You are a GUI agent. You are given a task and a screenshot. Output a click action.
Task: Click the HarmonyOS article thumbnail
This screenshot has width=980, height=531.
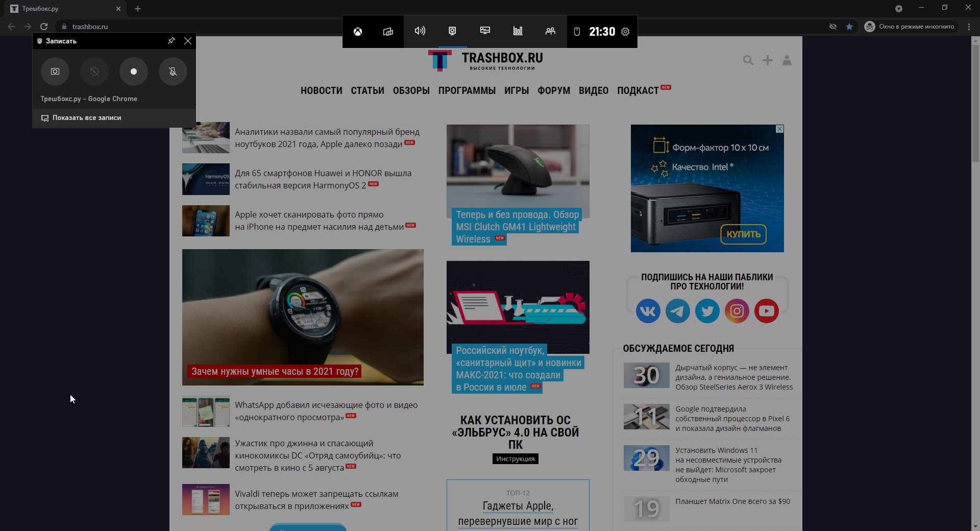206,179
